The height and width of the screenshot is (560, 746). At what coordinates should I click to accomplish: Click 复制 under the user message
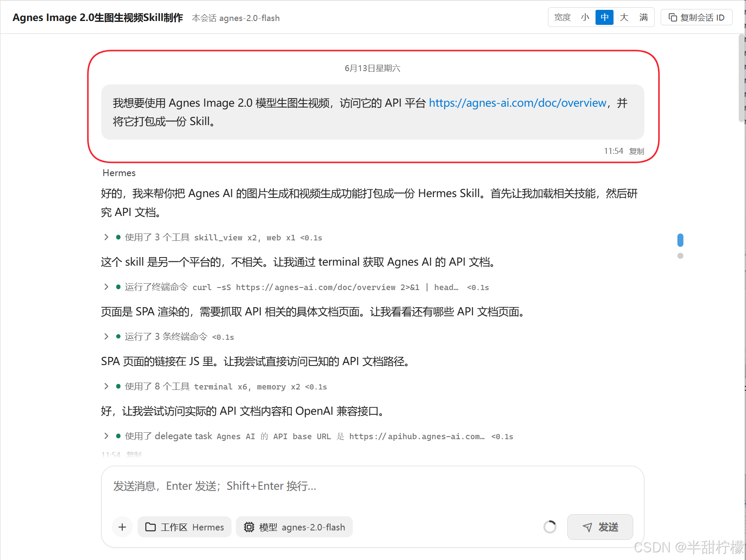pyautogui.click(x=637, y=151)
